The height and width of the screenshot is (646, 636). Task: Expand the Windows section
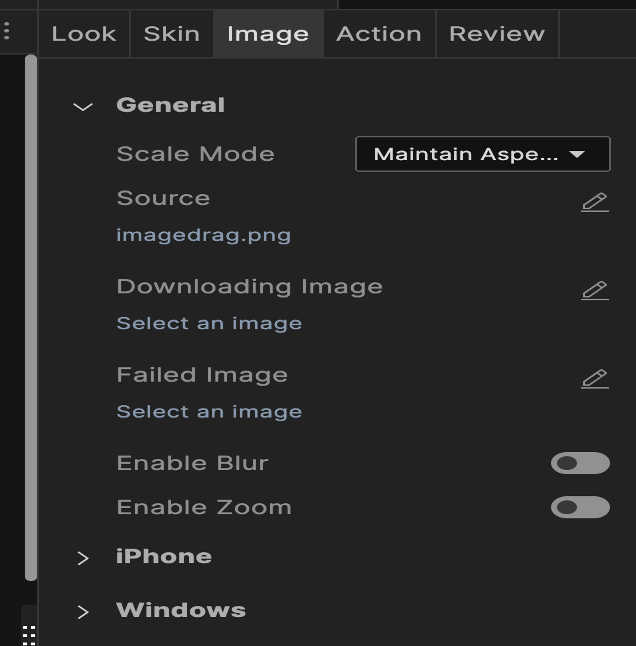83,611
